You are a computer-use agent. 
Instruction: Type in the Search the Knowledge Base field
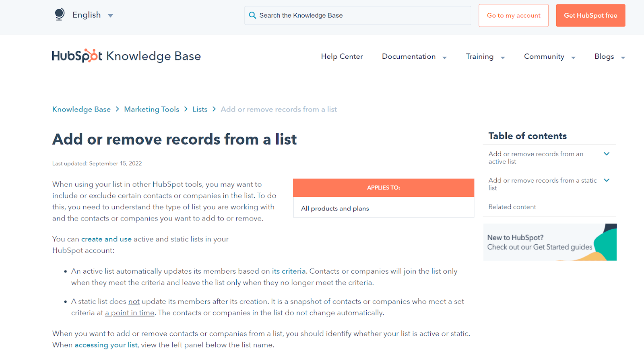pyautogui.click(x=362, y=15)
